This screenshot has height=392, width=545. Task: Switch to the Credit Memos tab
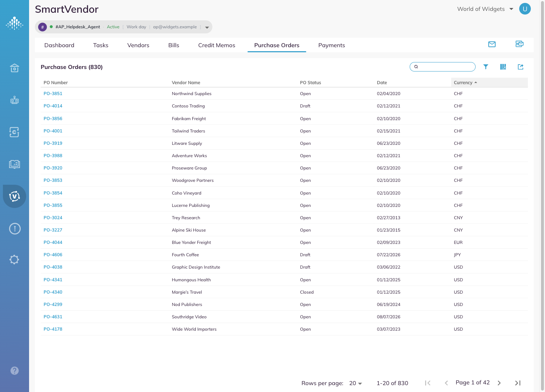(217, 45)
